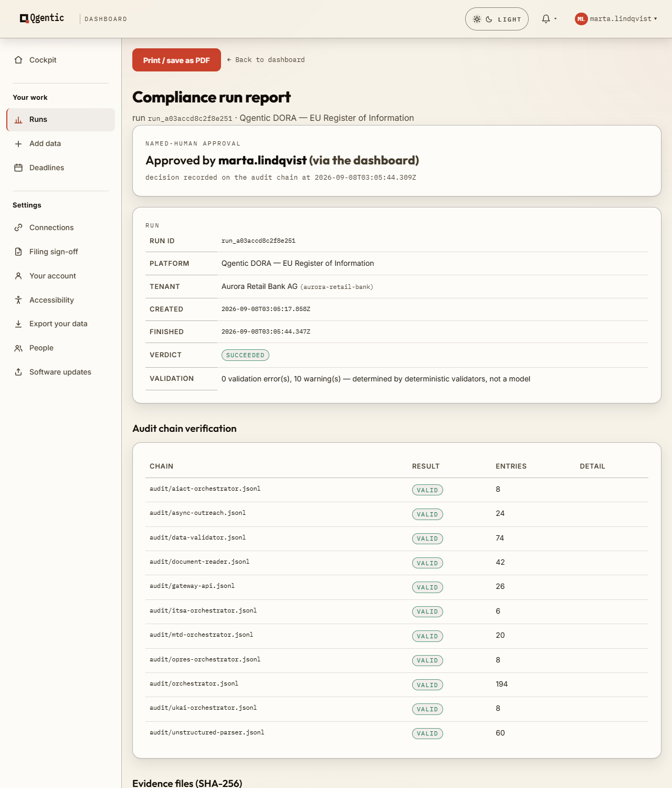Follow the Back to dashboard link

[266, 60]
